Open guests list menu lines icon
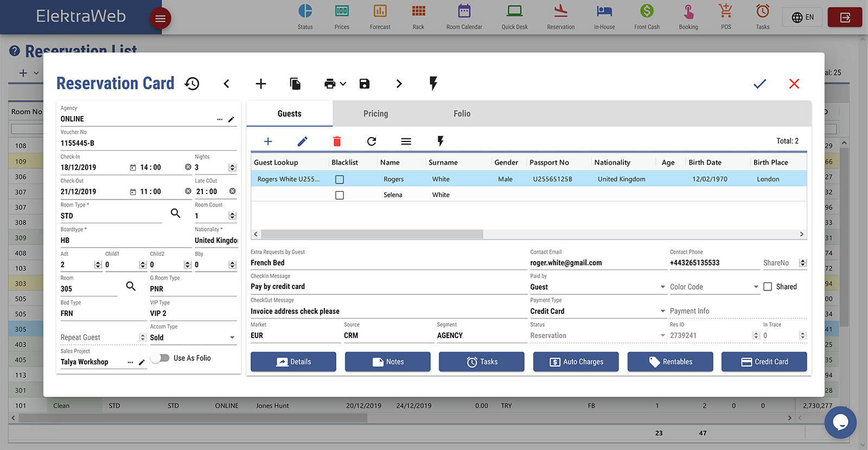 tap(406, 142)
